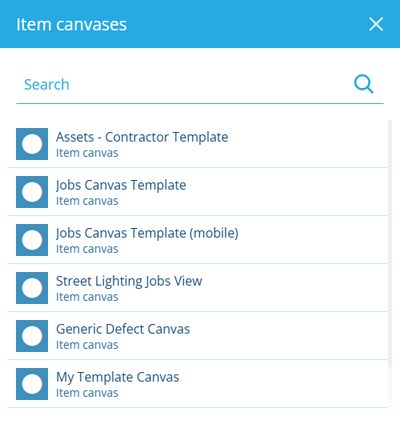Click the Jobs Canvas Template circle icon
The image size is (400, 424).
point(32,192)
